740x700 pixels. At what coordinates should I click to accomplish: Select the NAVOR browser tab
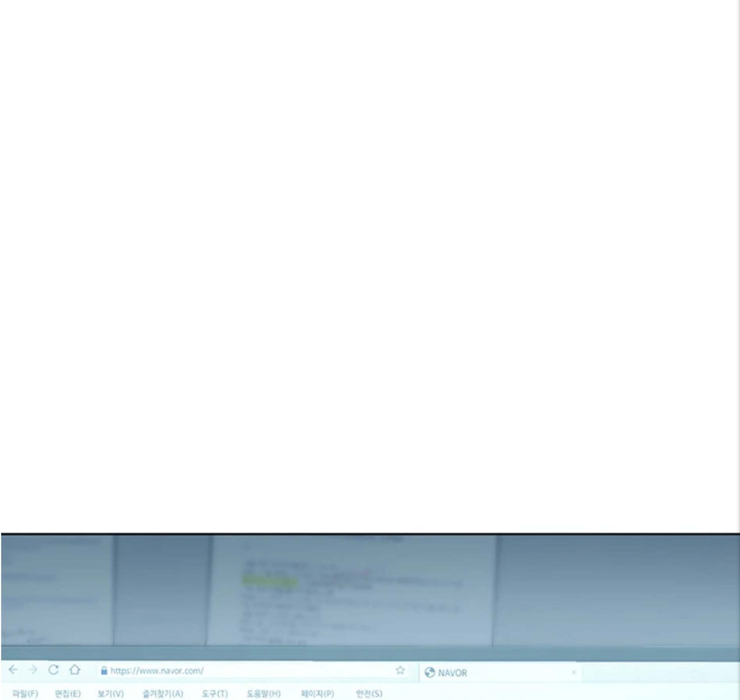tap(500, 672)
